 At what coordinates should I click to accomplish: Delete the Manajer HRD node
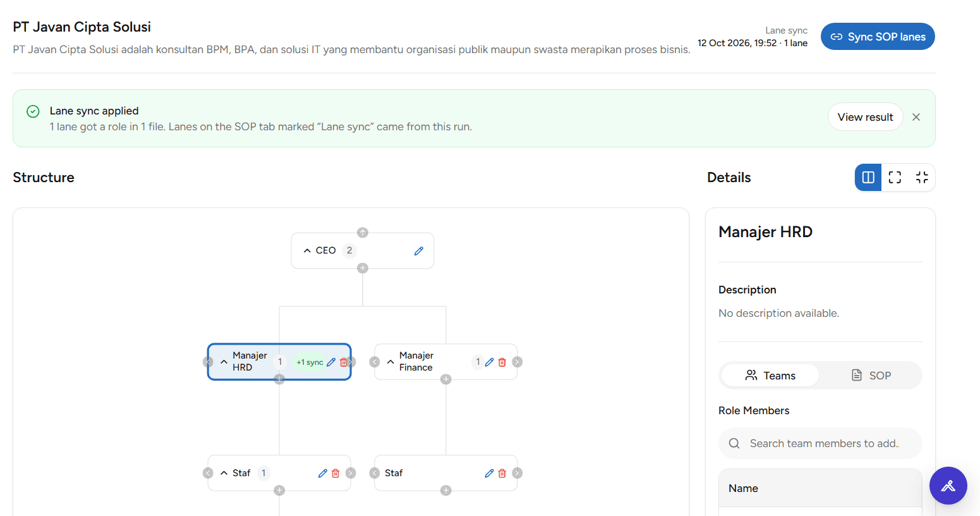coord(343,362)
